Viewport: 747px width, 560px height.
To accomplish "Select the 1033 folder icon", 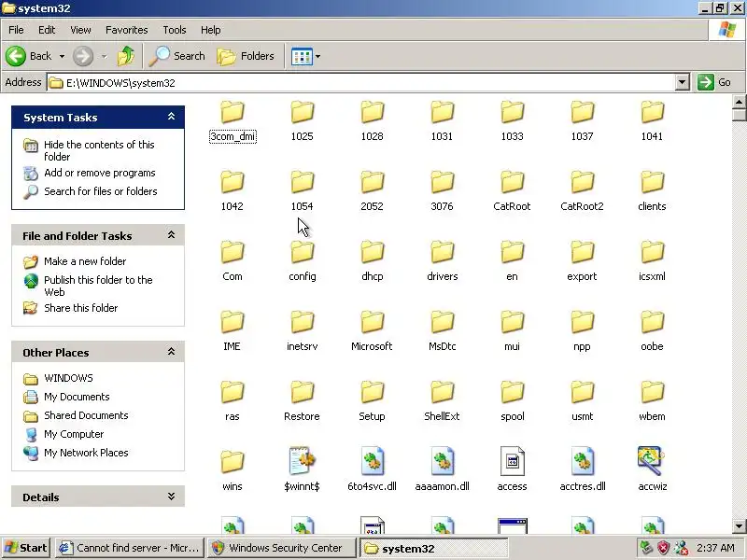I will click(x=512, y=112).
